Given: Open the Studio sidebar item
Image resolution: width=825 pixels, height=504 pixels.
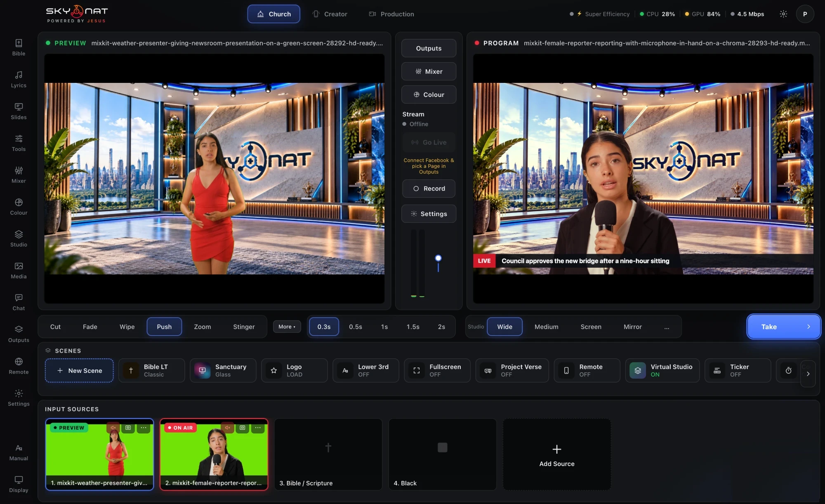Looking at the screenshot, I should pos(19,238).
